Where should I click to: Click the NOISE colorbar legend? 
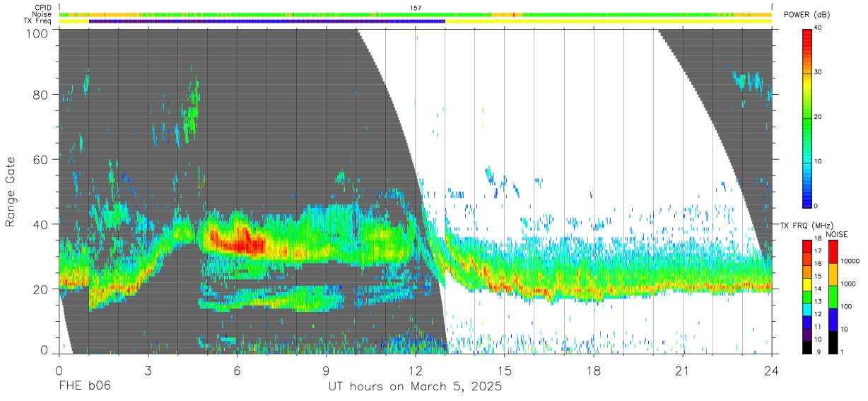tap(833, 296)
